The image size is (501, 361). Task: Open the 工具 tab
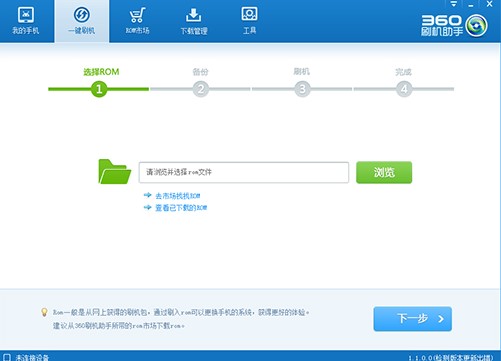point(249,21)
